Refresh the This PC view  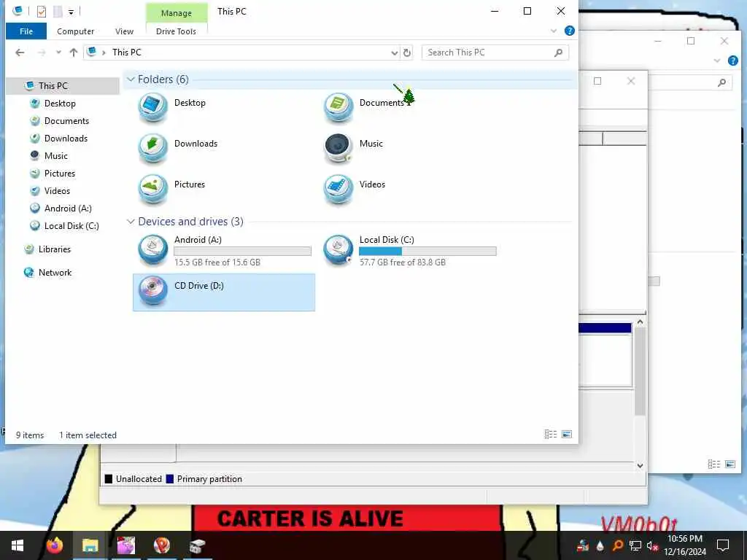[407, 52]
